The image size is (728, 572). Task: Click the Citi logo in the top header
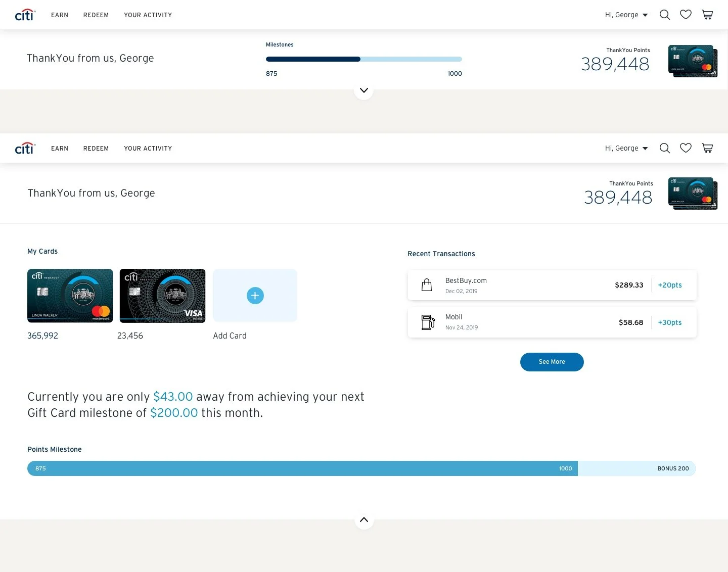[25, 15]
